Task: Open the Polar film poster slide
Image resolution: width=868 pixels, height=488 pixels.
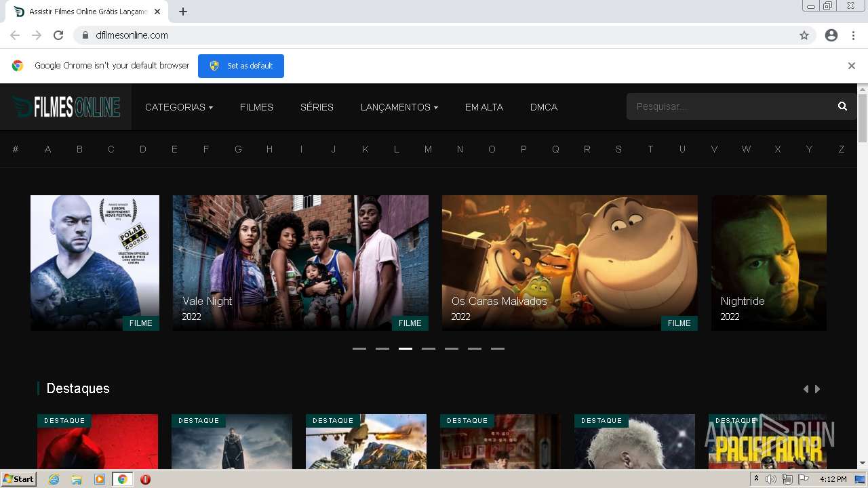Action: [x=95, y=263]
